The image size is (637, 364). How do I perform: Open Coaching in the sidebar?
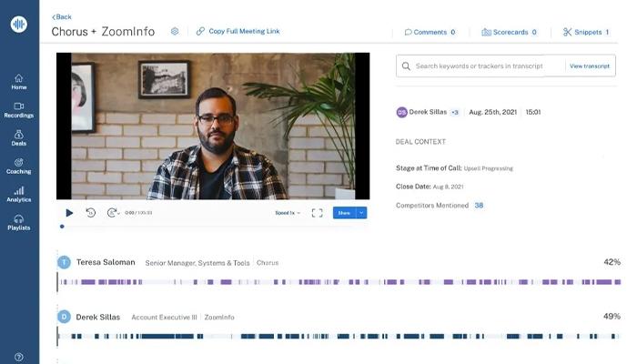[19, 167]
